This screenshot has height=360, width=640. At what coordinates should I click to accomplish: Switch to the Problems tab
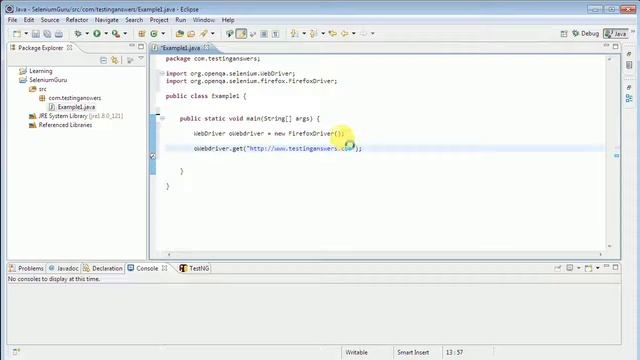click(26, 269)
